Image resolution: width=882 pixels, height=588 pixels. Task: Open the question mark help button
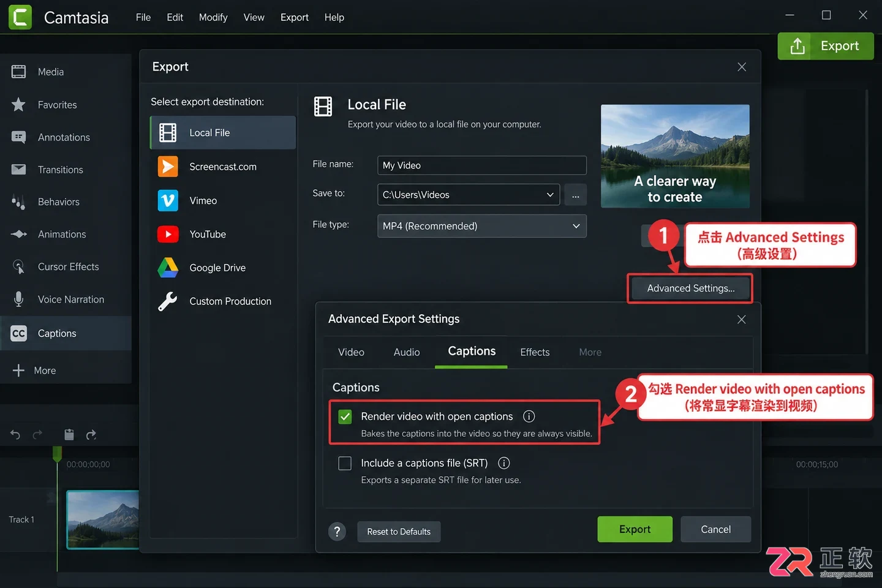337,532
